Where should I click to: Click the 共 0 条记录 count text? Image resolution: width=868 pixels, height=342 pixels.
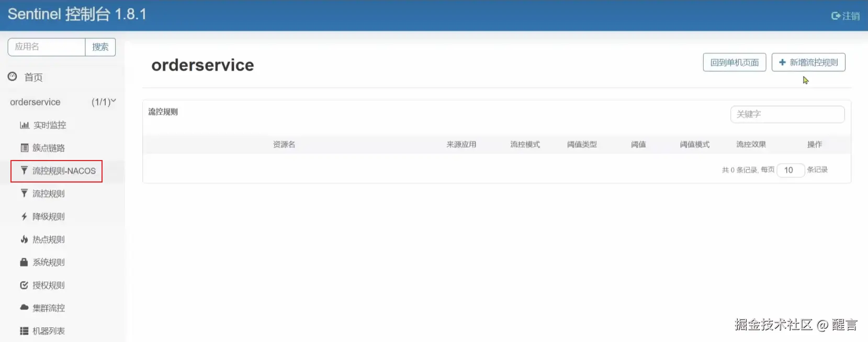pyautogui.click(x=739, y=170)
